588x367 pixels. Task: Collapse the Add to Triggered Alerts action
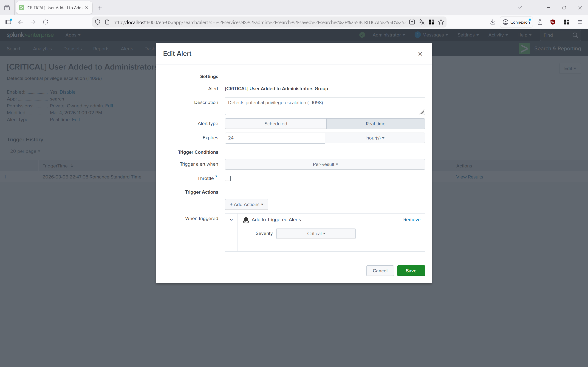(231, 220)
